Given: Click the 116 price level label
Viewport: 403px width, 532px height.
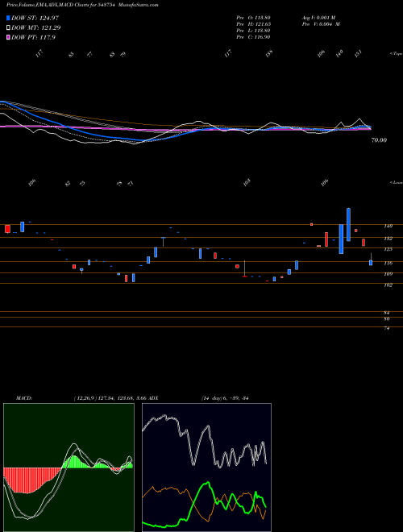Looking at the screenshot, I should (x=388, y=263).
